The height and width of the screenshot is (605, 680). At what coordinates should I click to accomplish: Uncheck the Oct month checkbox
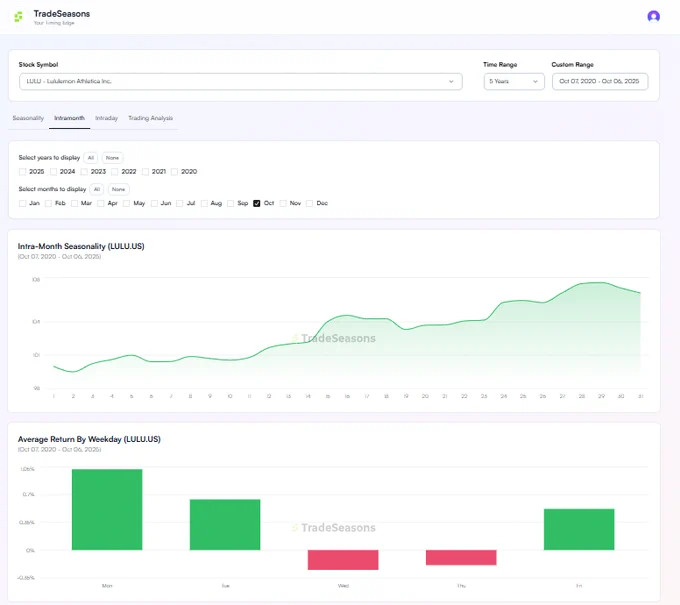(x=257, y=203)
